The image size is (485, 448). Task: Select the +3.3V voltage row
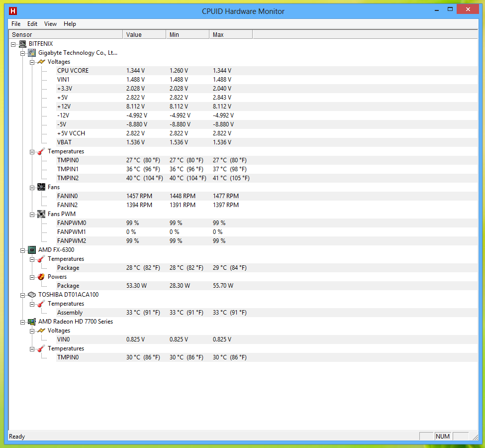(267, 89)
